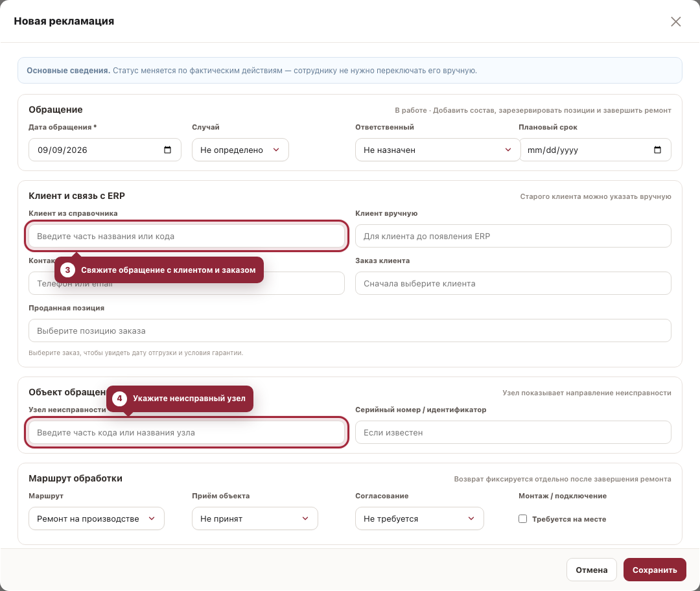Screen dimensions: 700x591
Task: Enable Требуется на месте checkbox
Action: pos(522,518)
